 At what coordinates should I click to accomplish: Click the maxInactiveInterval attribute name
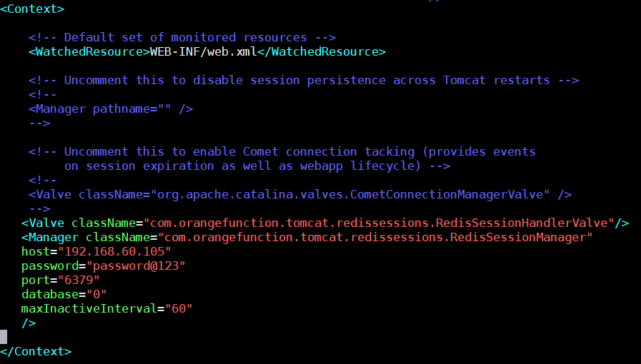(89, 308)
